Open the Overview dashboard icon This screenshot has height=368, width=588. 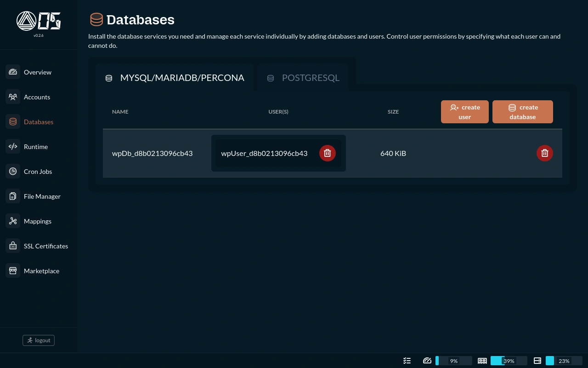coord(13,72)
